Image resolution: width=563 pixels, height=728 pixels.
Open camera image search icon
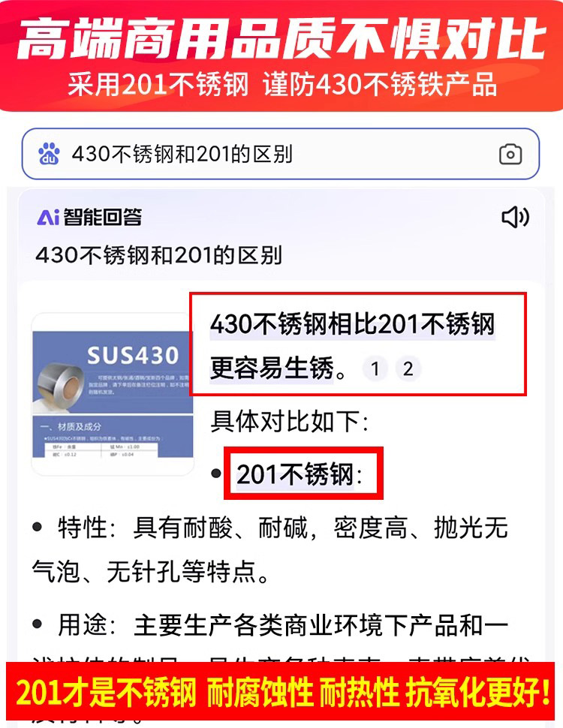click(x=510, y=155)
